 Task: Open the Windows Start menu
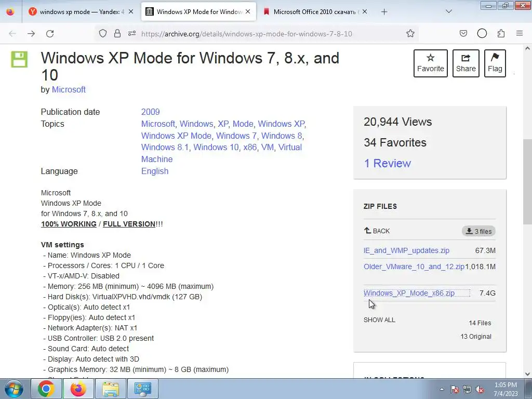pos(14,389)
